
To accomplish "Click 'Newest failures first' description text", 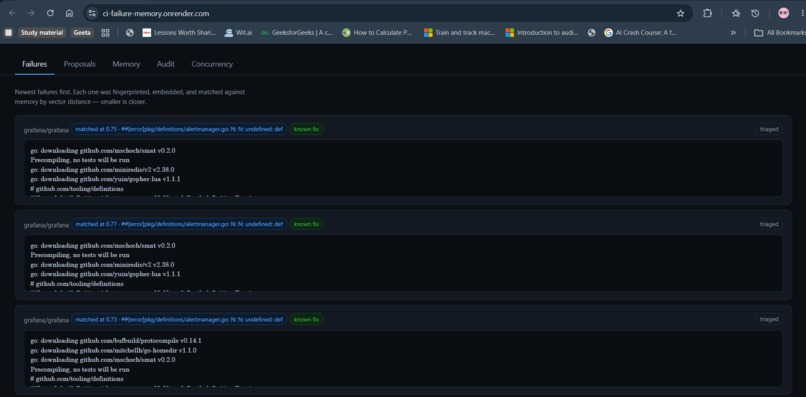I will pyautogui.click(x=130, y=97).
